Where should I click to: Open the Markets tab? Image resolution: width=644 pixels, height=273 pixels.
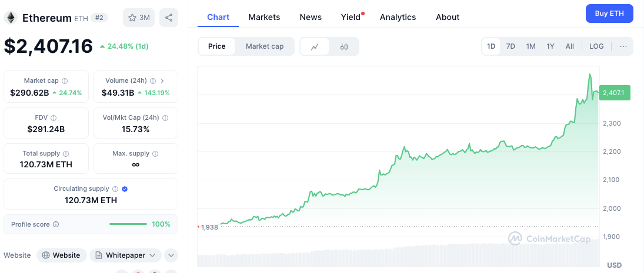pos(264,17)
